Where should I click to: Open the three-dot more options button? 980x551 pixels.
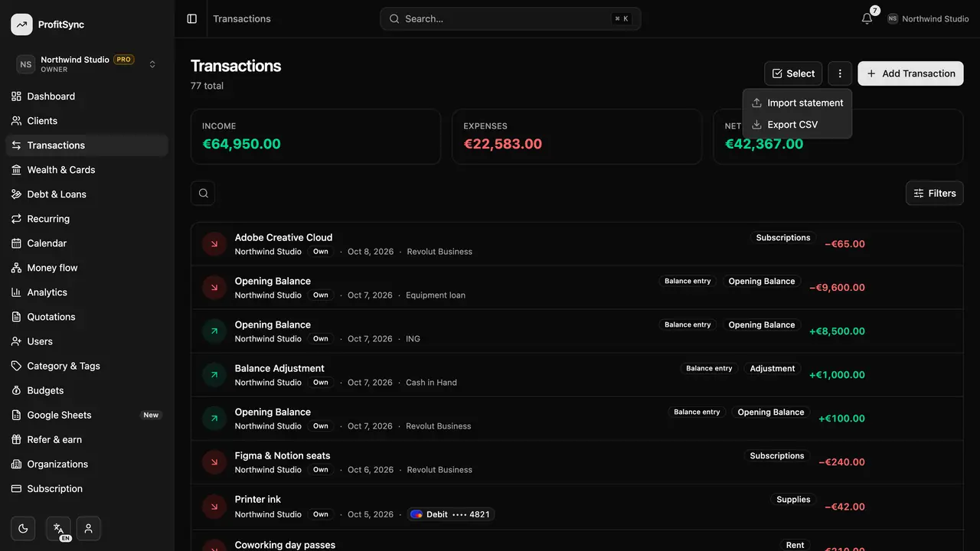pyautogui.click(x=840, y=73)
